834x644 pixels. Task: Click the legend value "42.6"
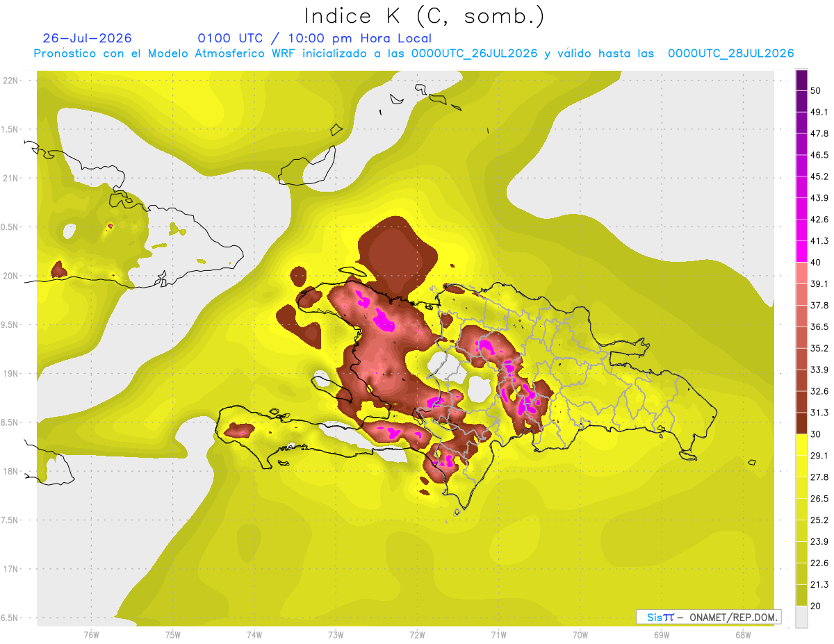coord(819,220)
